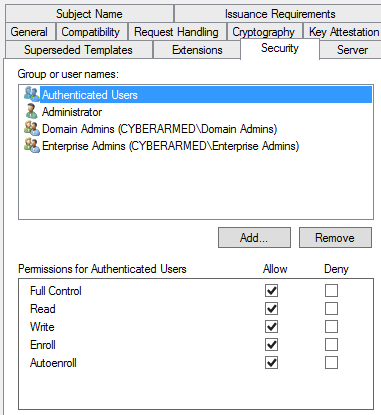
Task: Uncheck Allow for Enroll permission
Action: (x=271, y=344)
